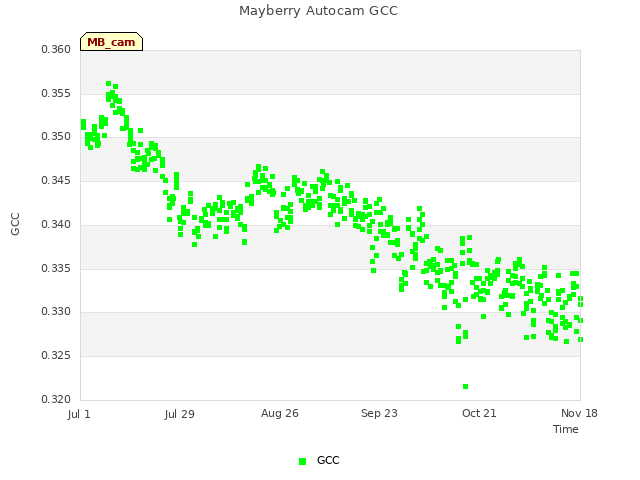This screenshot has height=480, width=640.
Task: Click the 0.360 y-axis value
Action: point(56,49)
